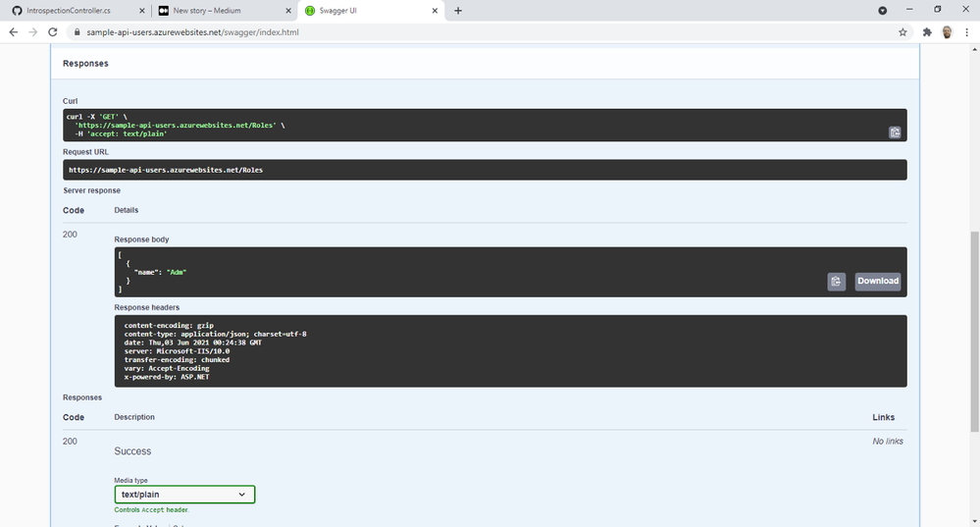The width and height of the screenshot is (980, 527).
Task: Go back to the previous page
Action: click(13, 31)
